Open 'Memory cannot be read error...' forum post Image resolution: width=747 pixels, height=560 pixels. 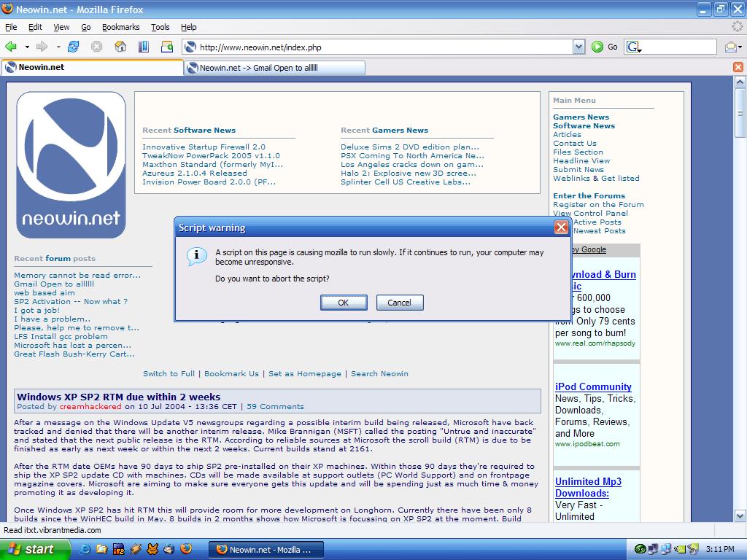click(x=77, y=275)
